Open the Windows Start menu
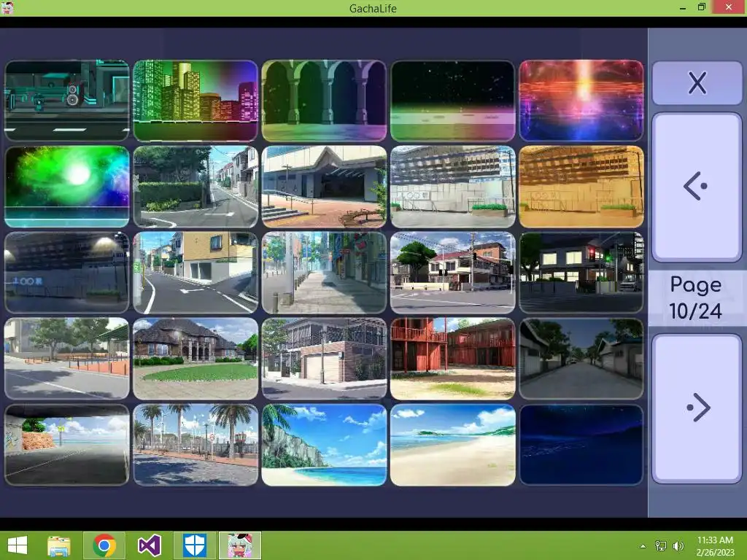This screenshot has height=560, width=747. (x=18, y=545)
